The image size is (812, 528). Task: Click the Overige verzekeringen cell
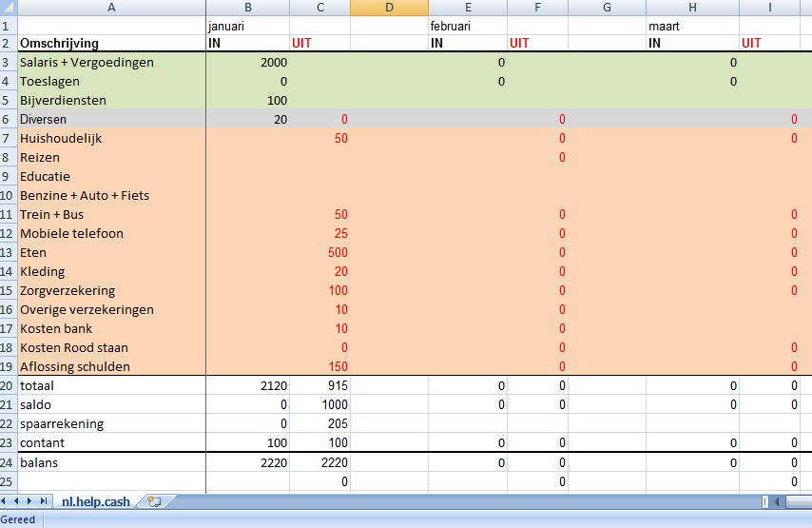point(111,309)
